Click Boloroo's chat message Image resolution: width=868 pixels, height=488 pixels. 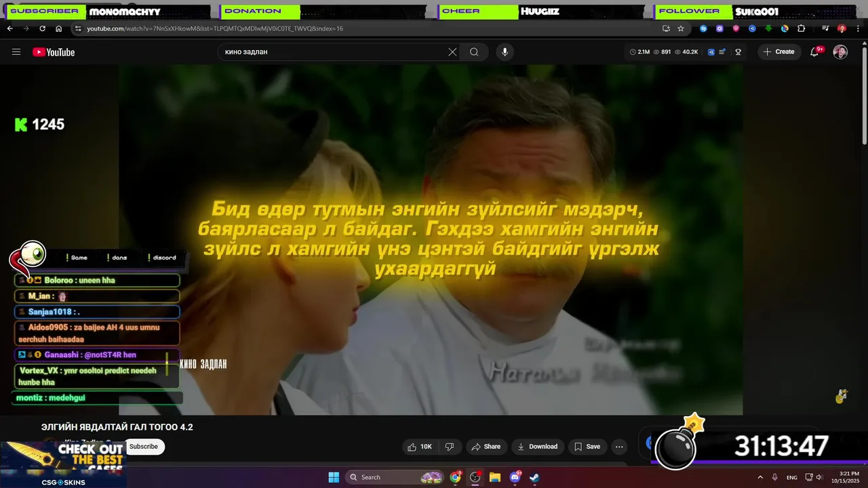point(97,280)
